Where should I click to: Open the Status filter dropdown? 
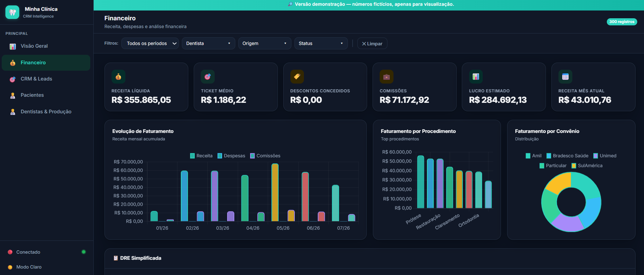point(321,43)
